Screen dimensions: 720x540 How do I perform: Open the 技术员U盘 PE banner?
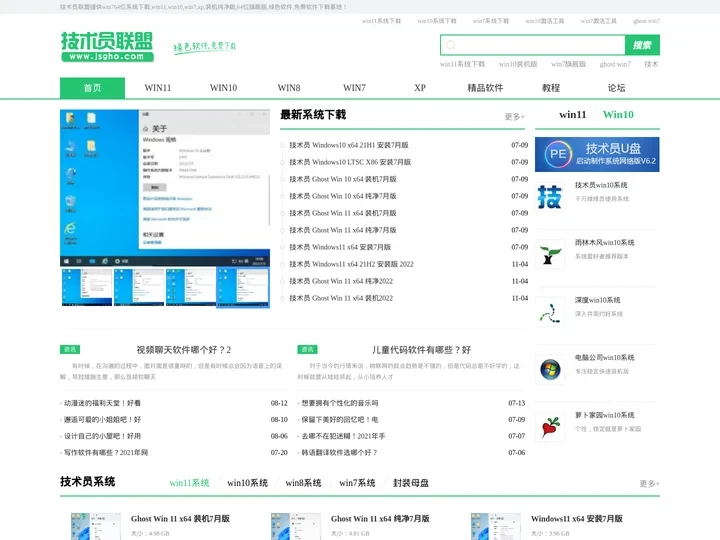597,154
